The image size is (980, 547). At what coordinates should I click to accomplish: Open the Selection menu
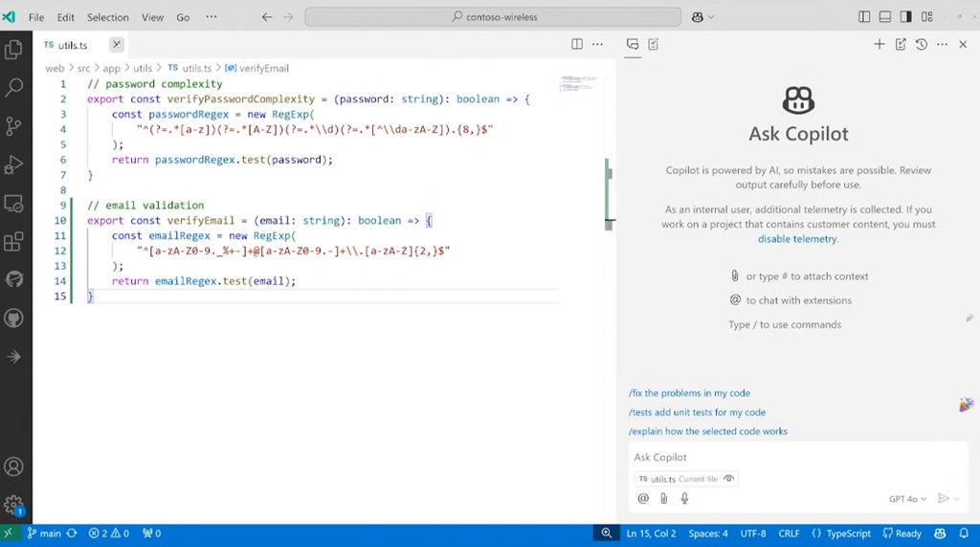coord(107,17)
